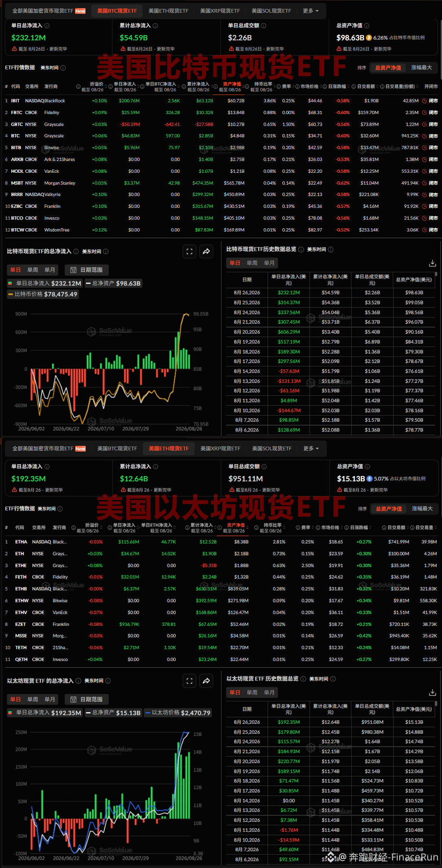Toggle the 单日总净流入 $192.35M chart legend
Screen dimensions: 442x868
45,713
